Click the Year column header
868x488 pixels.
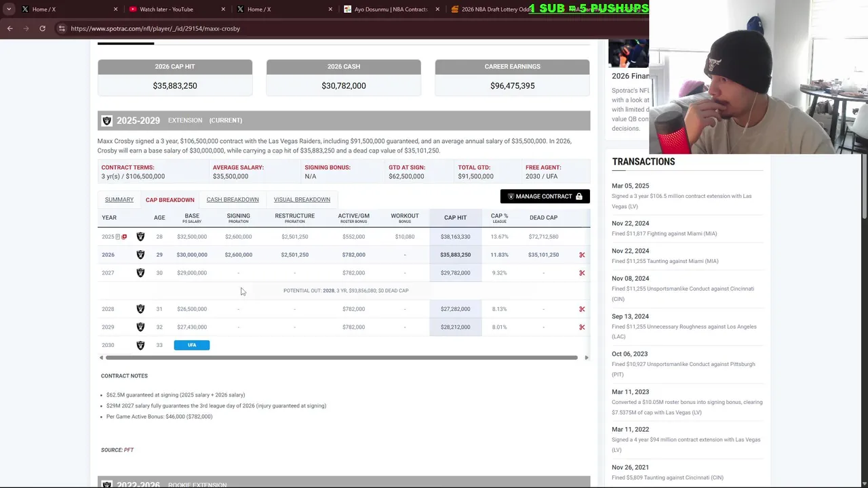point(109,218)
